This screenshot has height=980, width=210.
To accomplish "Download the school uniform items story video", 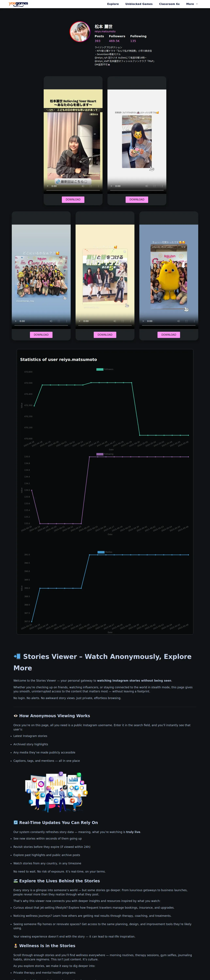I will [105, 335].
